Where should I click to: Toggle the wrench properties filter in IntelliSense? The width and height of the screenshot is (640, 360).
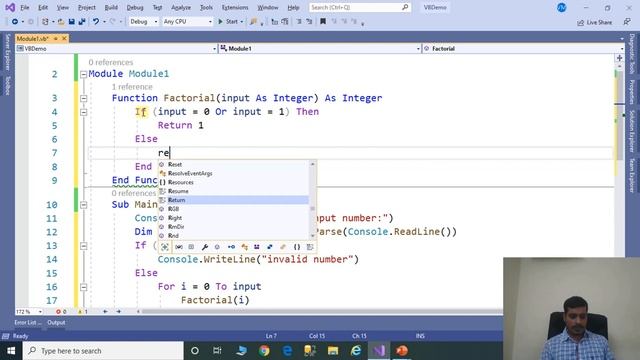point(205,247)
